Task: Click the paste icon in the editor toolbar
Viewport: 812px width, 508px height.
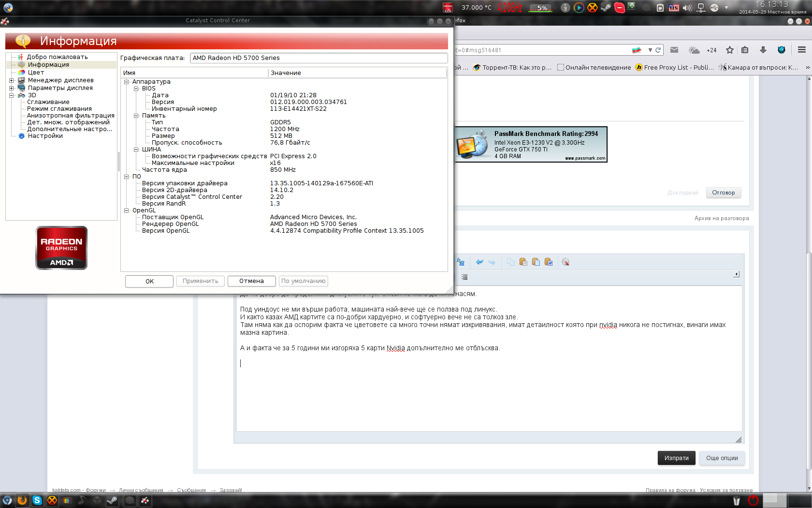Action: pyautogui.click(x=523, y=262)
